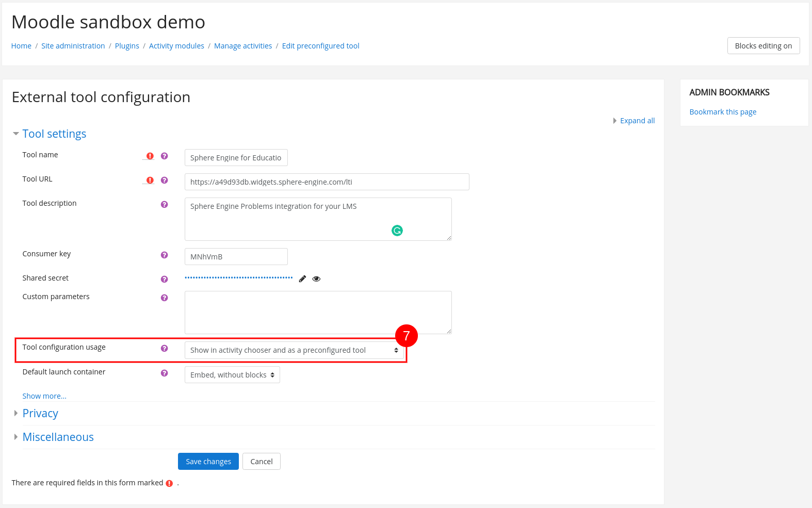Open Plugins breadcrumb
812x508 pixels.
click(127, 46)
